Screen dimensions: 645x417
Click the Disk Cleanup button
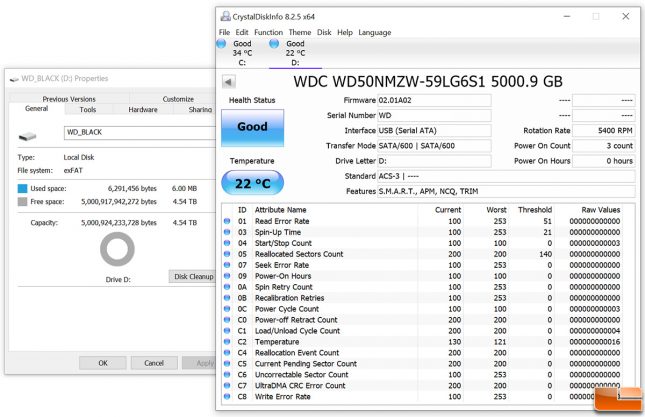click(x=193, y=276)
